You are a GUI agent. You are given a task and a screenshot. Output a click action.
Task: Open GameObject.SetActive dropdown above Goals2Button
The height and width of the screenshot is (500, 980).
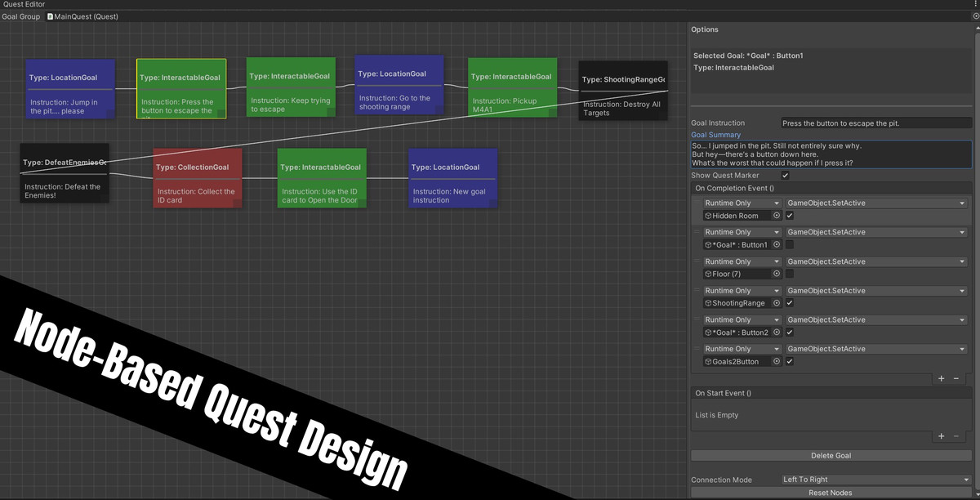[x=876, y=349]
